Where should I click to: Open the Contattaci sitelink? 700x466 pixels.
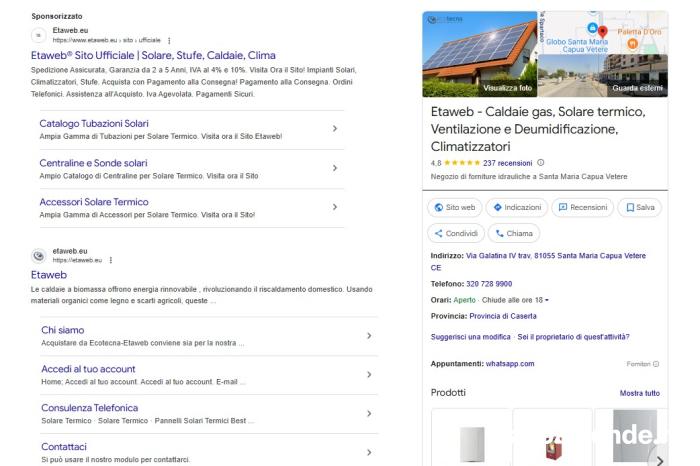point(64,447)
